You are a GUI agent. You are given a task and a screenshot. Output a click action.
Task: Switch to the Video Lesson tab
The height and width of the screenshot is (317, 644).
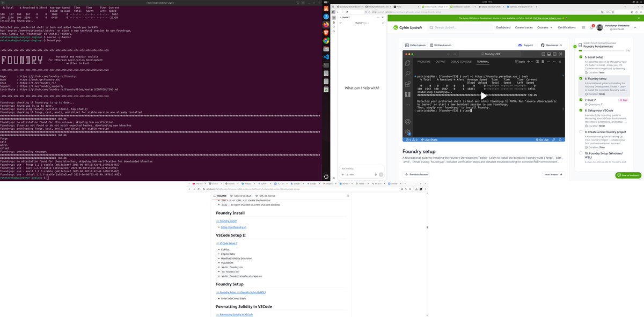[x=415, y=45]
